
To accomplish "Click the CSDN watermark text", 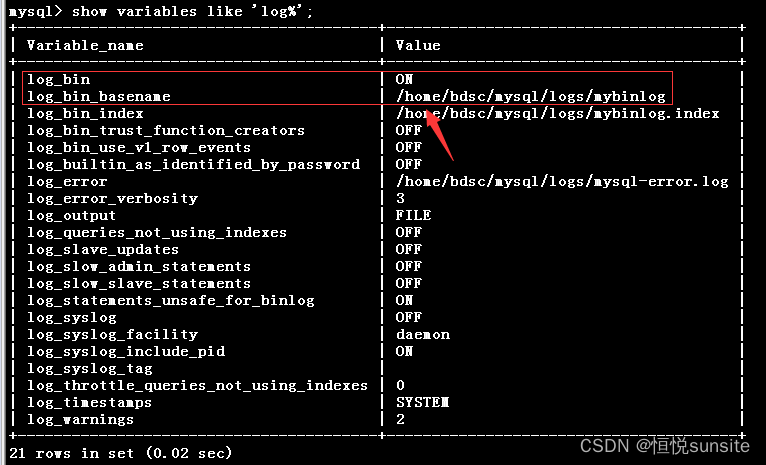I will (x=664, y=445).
